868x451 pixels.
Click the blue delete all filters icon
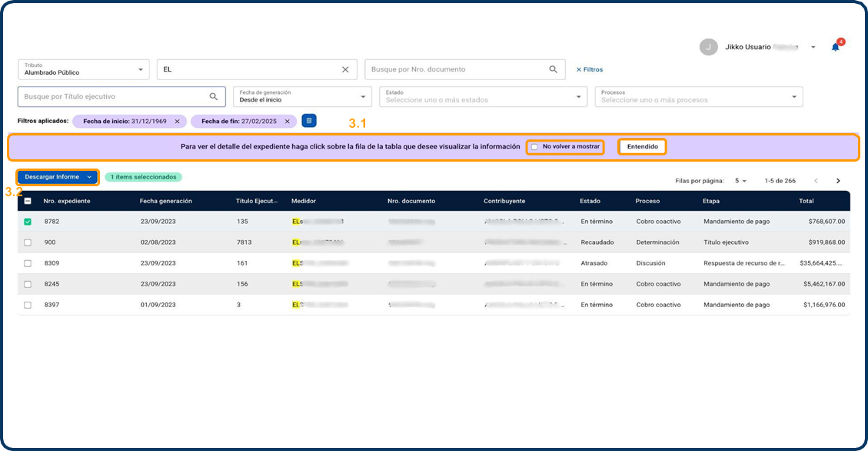coord(308,121)
